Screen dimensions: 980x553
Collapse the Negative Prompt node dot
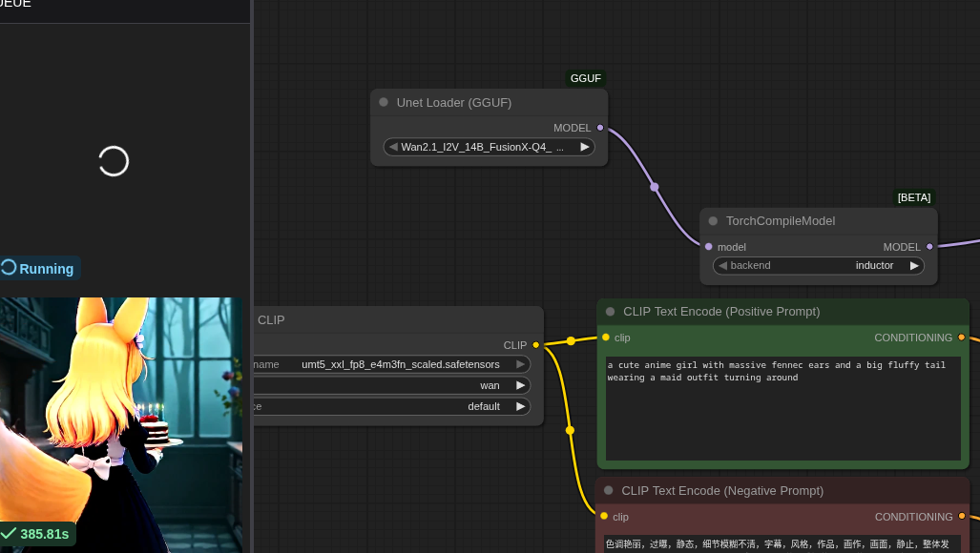pos(609,491)
